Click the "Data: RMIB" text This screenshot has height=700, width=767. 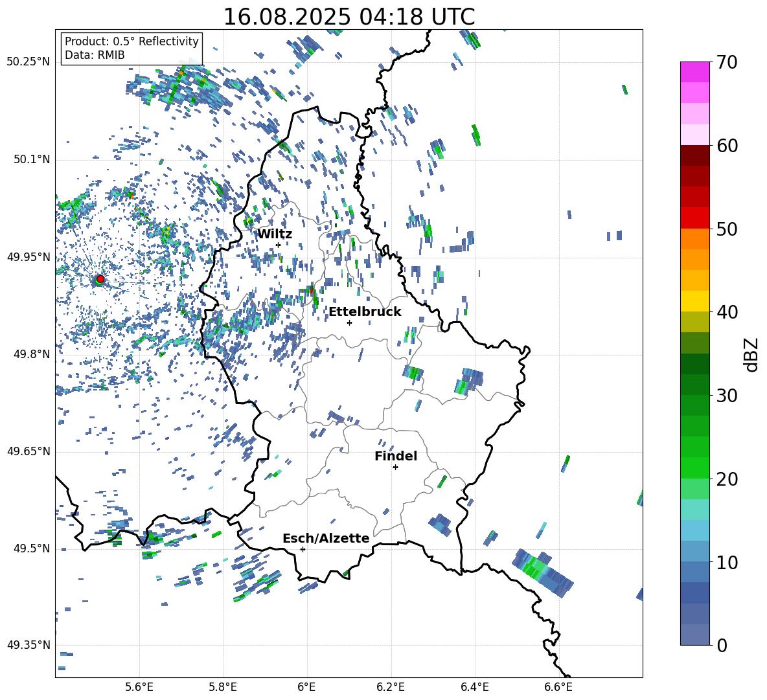point(95,55)
